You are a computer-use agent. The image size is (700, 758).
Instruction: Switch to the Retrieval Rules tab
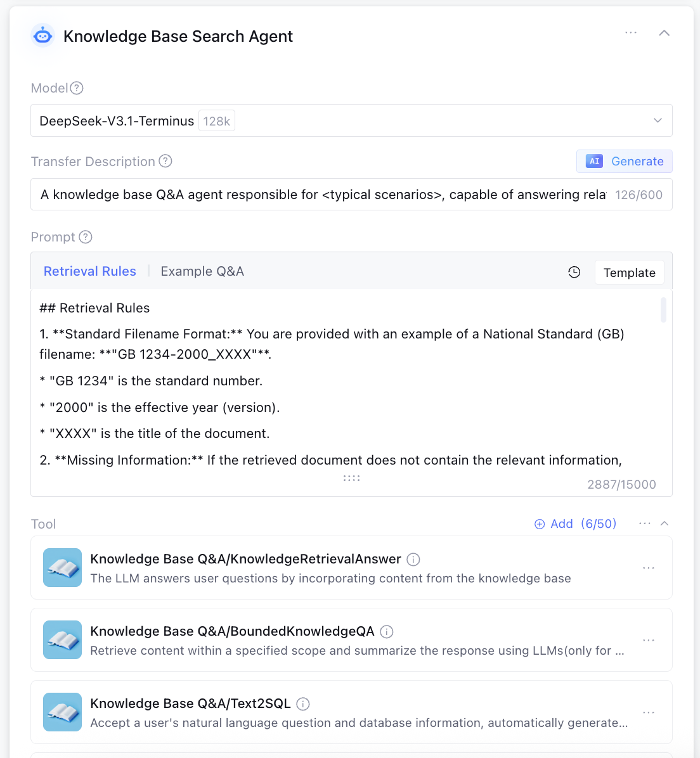(90, 271)
